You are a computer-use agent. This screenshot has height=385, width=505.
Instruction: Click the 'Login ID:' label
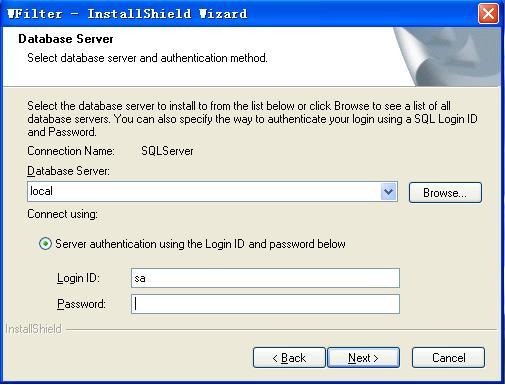point(78,278)
